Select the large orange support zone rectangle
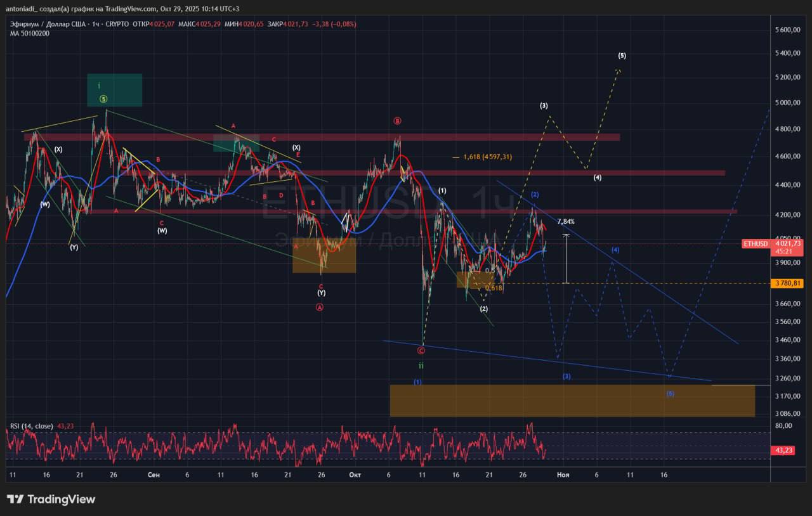The height and width of the screenshot is (516, 812). (x=572, y=401)
